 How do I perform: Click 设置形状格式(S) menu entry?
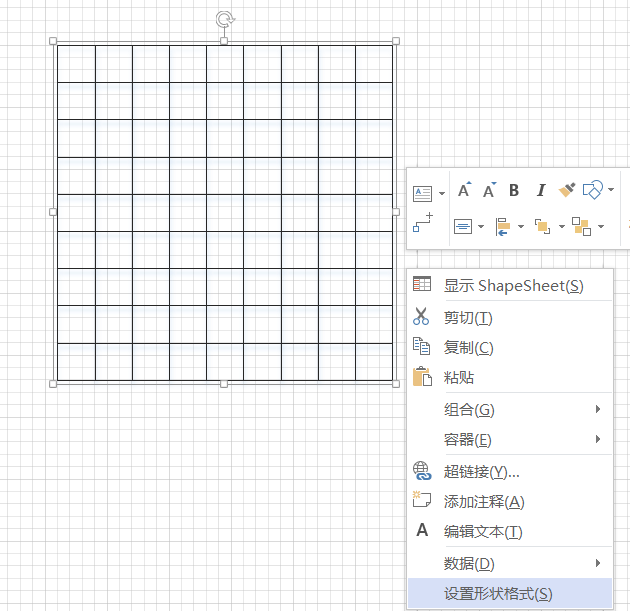510,593
